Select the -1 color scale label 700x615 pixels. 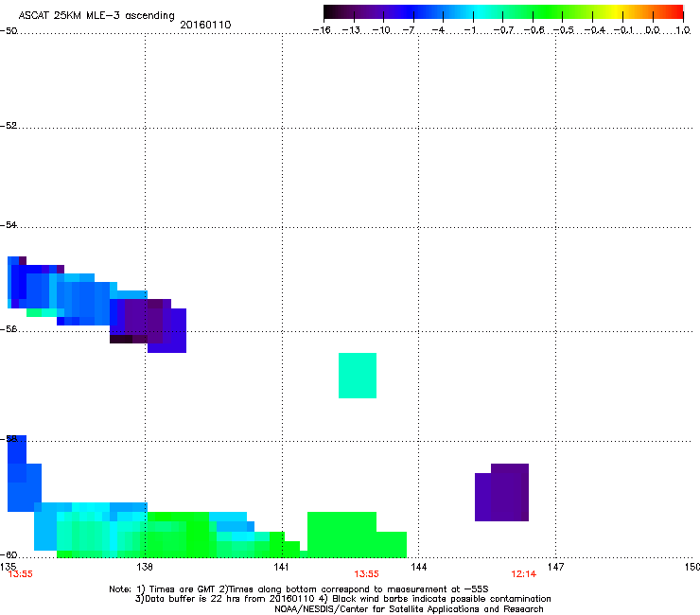coord(469,30)
